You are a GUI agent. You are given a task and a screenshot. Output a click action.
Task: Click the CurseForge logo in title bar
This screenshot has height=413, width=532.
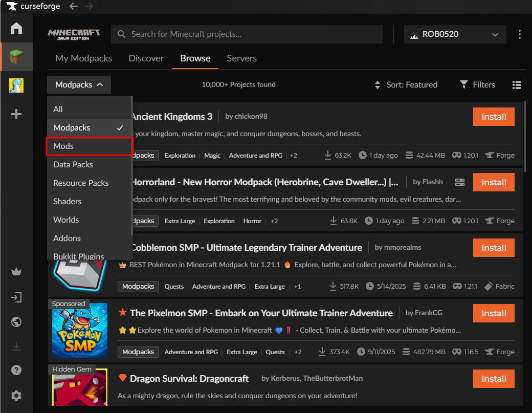pyautogui.click(x=33, y=6)
